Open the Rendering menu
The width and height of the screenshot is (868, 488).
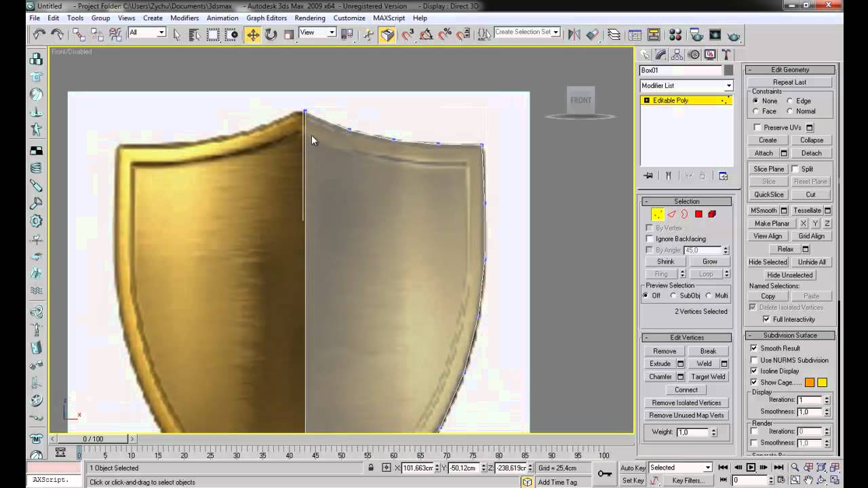[310, 18]
